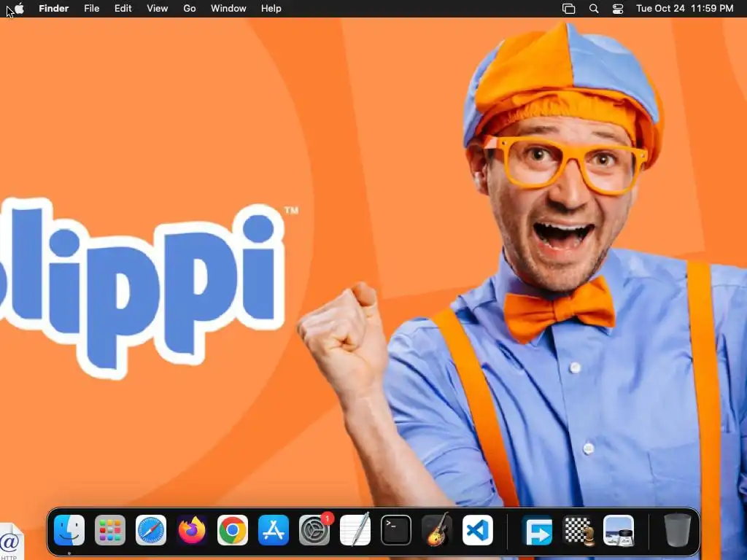Open Spotlight search
Image resolution: width=747 pixels, height=560 pixels.
(594, 9)
